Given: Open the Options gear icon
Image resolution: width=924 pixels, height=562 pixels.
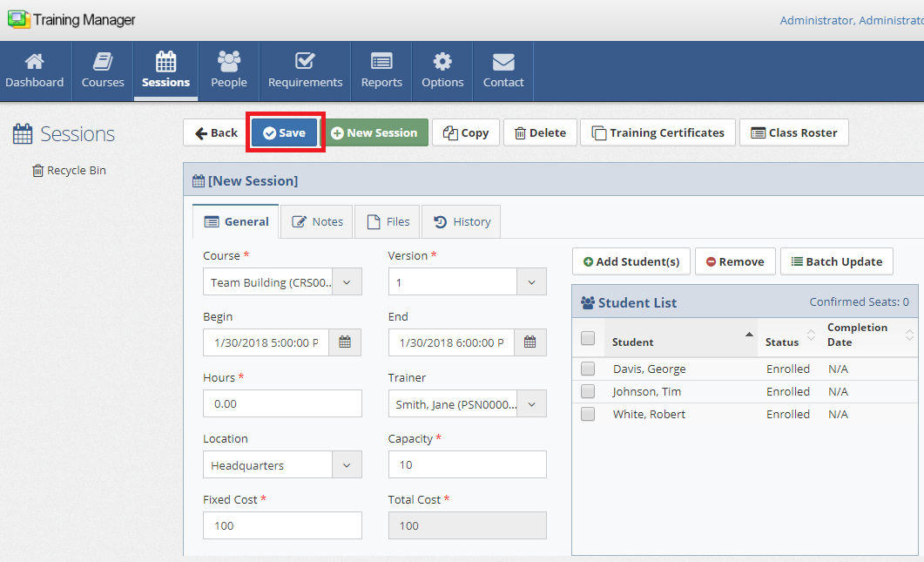Looking at the screenshot, I should coord(442,70).
